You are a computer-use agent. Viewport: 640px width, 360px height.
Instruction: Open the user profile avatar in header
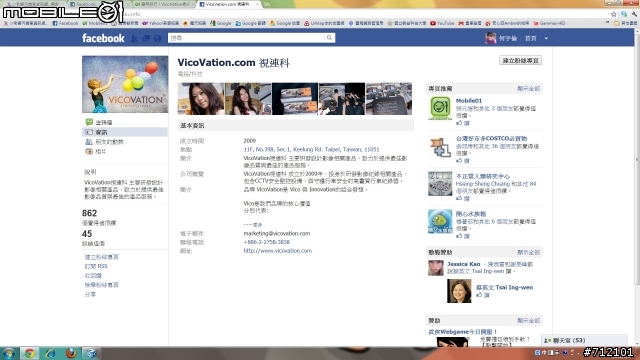[x=490, y=38]
